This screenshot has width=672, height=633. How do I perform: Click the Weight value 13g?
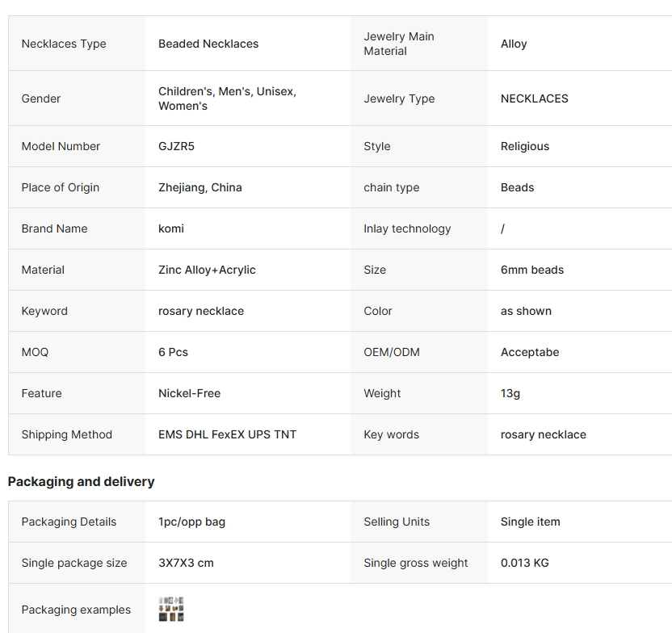(x=510, y=393)
